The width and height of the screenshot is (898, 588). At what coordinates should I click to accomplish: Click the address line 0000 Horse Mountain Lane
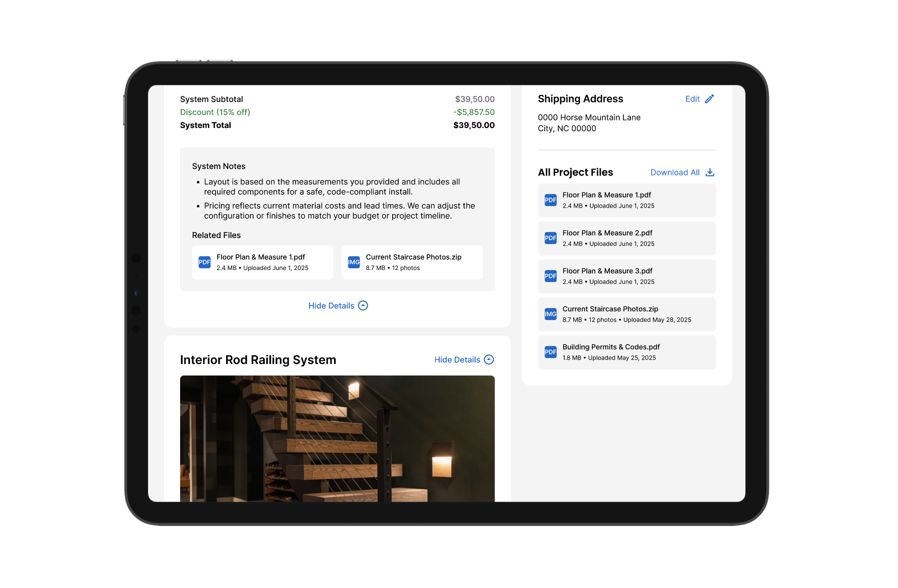589,117
